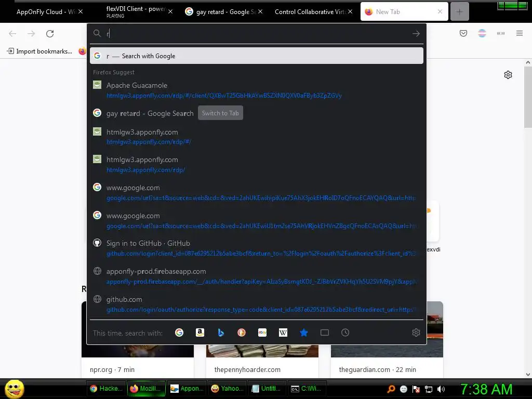This screenshot has width=532, height=399.
Task: Open C:\Wi... command prompt taskbar item
Action: 308,389
